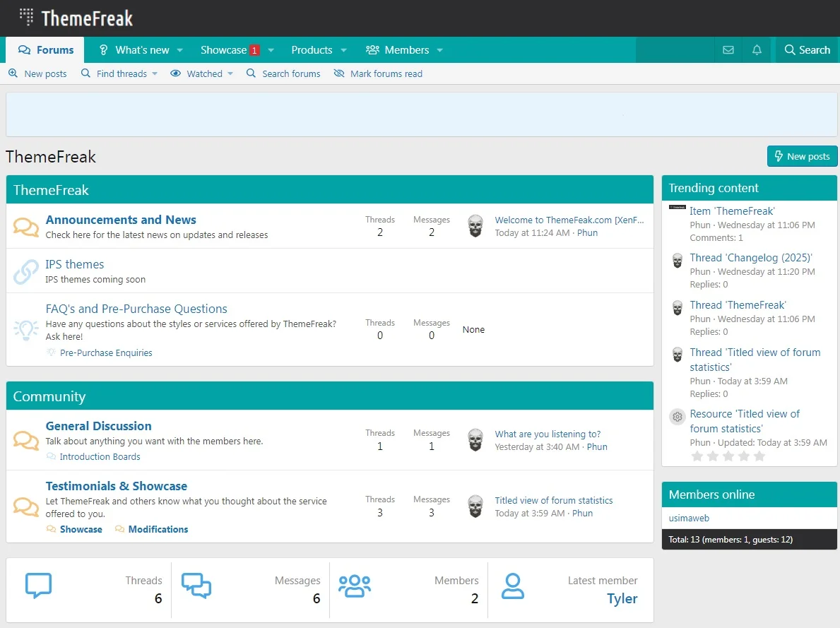Expand the Members menu dropdown arrow
This screenshot has height=628, width=840.
click(x=440, y=50)
